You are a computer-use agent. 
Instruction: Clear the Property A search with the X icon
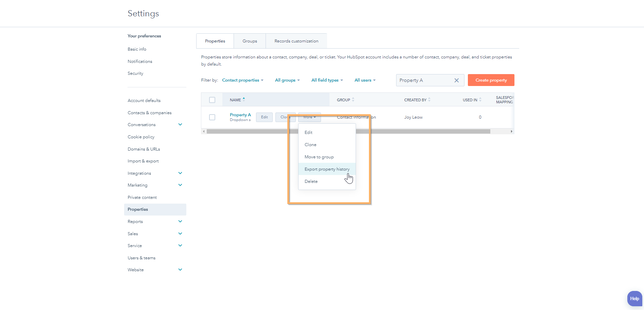pyautogui.click(x=457, y=80)
